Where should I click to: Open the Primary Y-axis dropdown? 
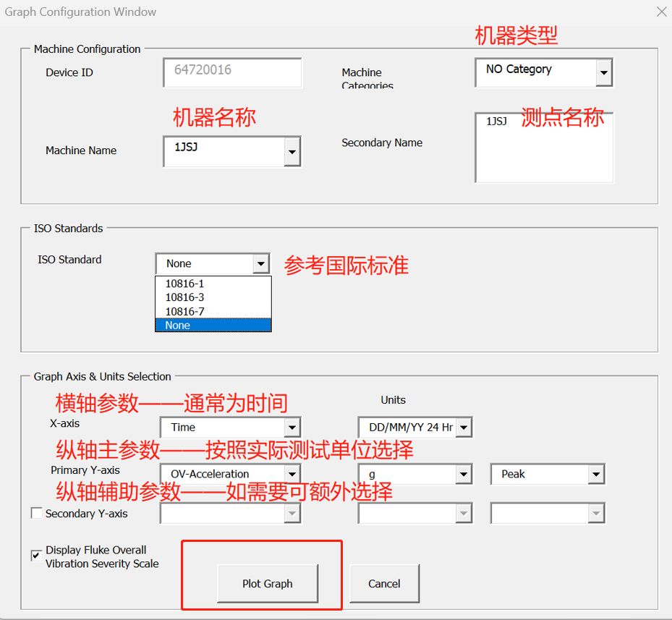(x=292, y=473)
